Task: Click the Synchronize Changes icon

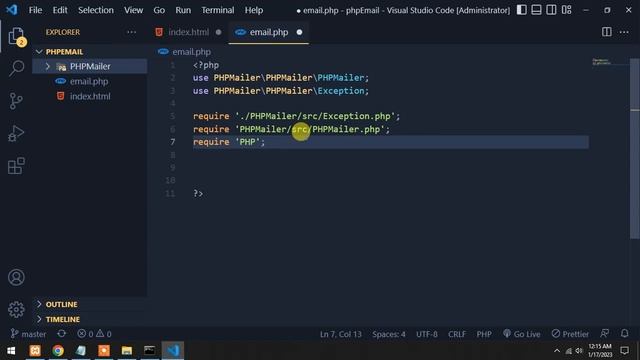Action: [x=62, y=334]
